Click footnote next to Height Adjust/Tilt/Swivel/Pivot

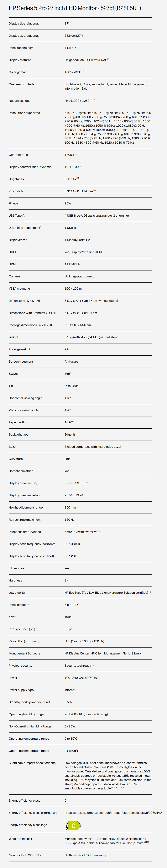(108, 59)
